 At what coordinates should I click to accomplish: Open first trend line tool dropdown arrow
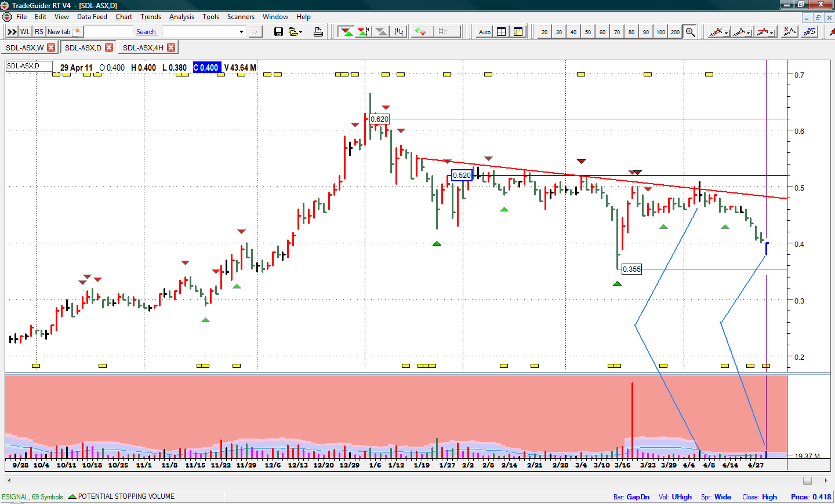726,32
